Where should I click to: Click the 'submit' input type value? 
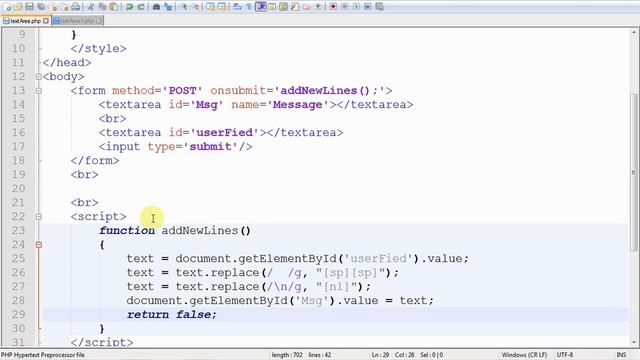pyautogui.click(x=210, y=147)
